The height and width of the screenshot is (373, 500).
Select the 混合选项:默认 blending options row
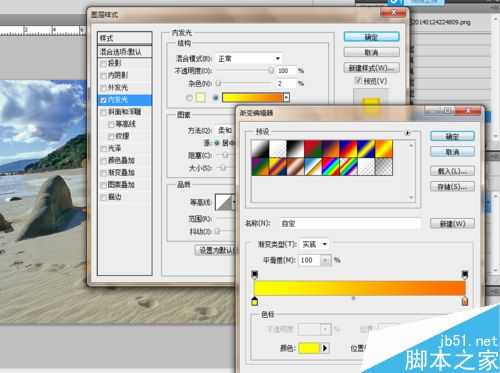coord(125,52)
